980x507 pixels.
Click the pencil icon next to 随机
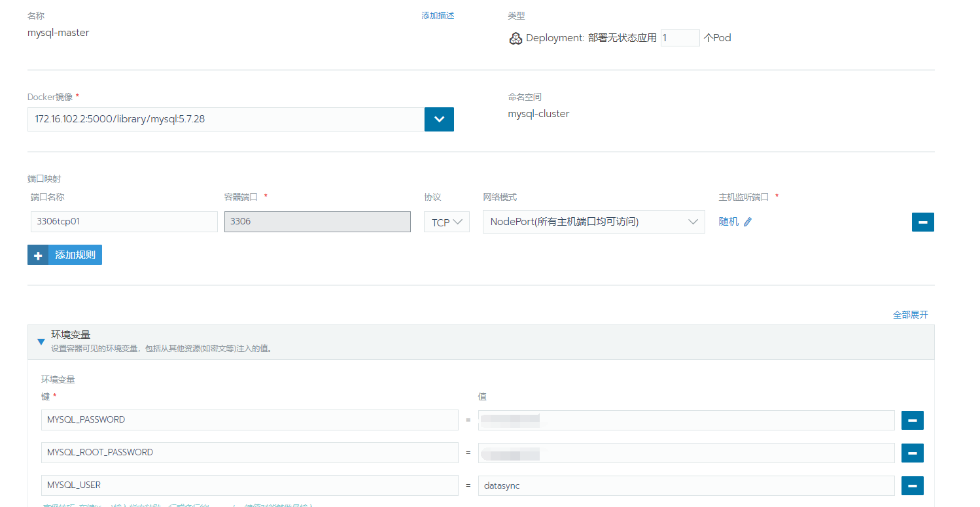tap(748, 222)
